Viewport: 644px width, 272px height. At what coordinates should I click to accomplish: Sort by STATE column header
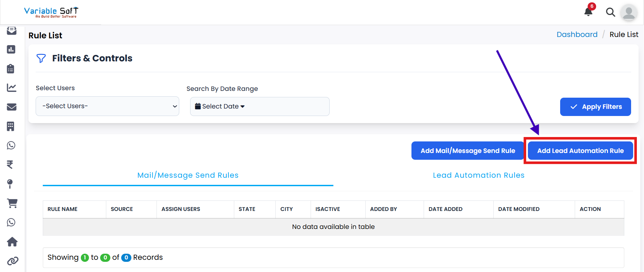[255, 209]
